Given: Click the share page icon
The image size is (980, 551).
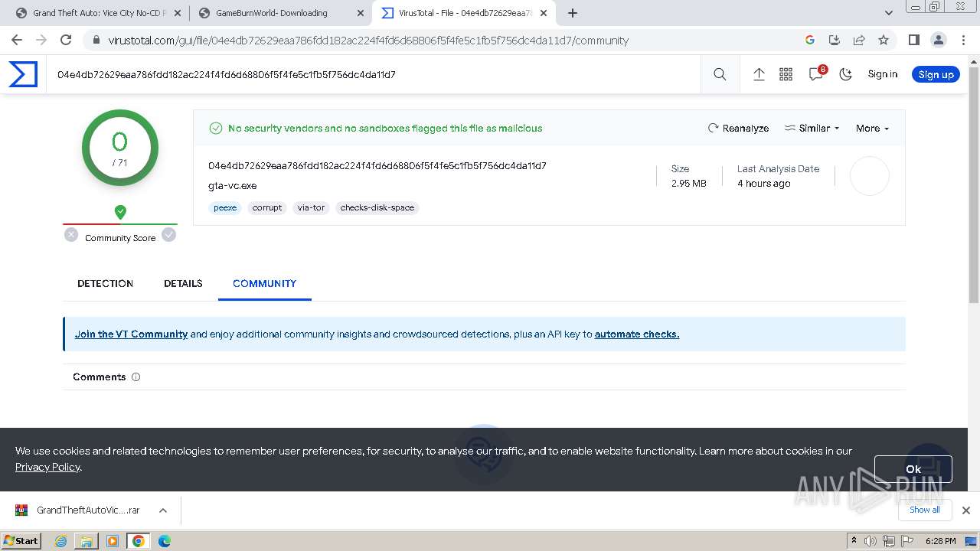Looking at the screenshot, I should click(859, 40).
